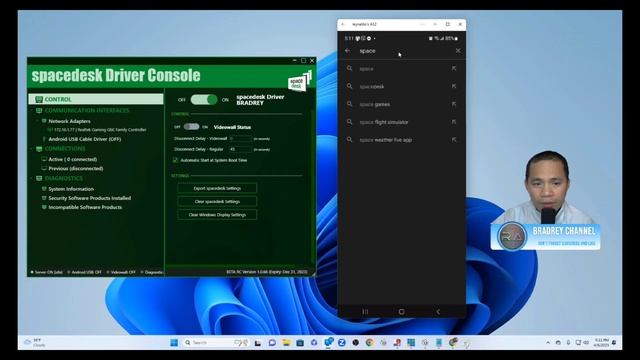
Task: Click the BETA RC Version status text
Action: point(267,272)
